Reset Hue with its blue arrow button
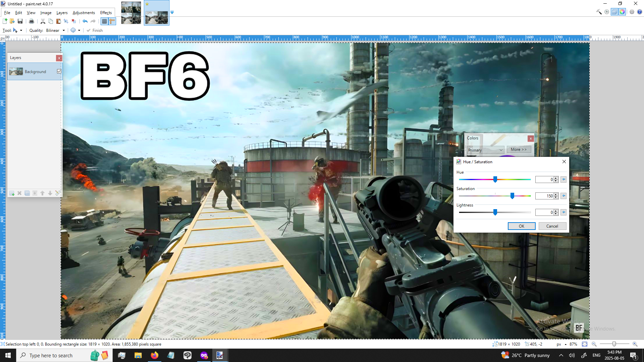This screenshot has height=362, width=644. coord(563,180)
